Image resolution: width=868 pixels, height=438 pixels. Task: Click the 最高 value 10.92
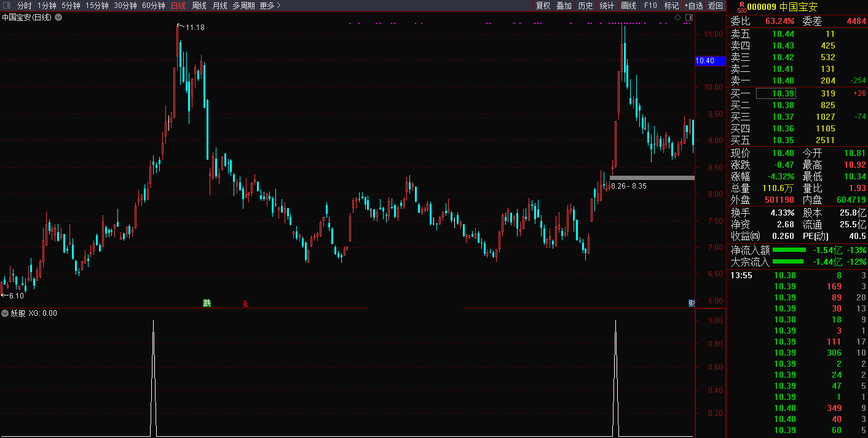[854, 165]
